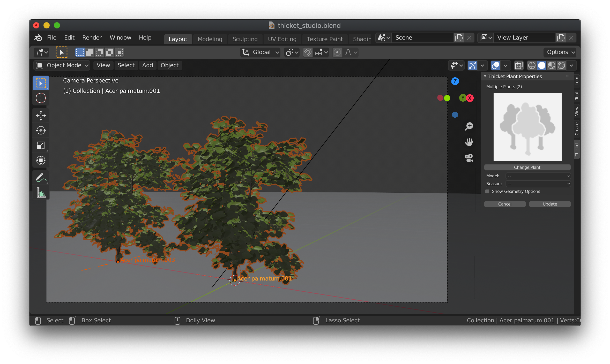
Task: Select the Move tool in toolbar
Action: (x=41, y=115)
